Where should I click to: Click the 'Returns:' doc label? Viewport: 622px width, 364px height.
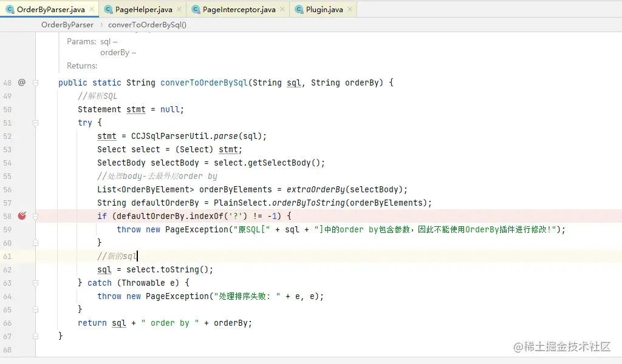[x=82, y=66]
